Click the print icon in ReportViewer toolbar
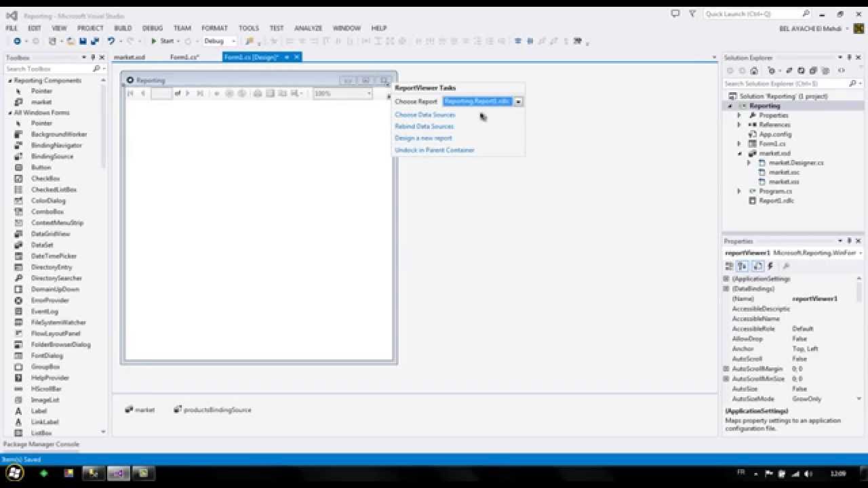 (x=258, y=94)
